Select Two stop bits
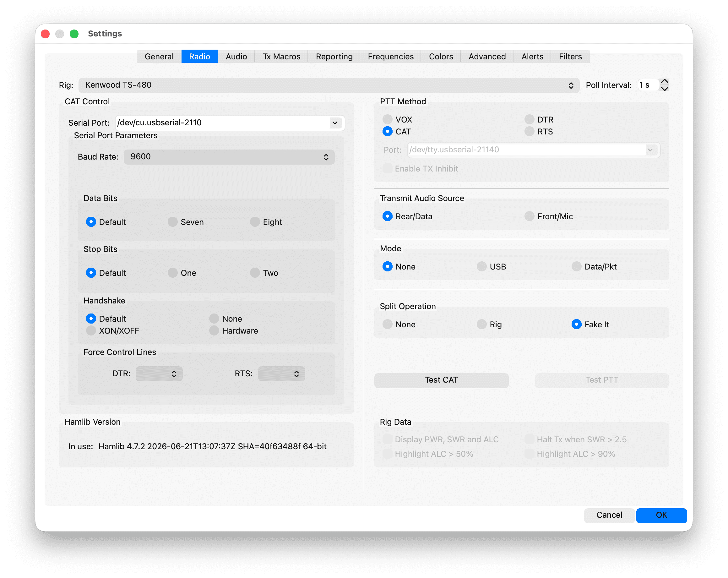The height and width of the screenshot is (578, 728). pyautogui.click(x=264, y=273)
